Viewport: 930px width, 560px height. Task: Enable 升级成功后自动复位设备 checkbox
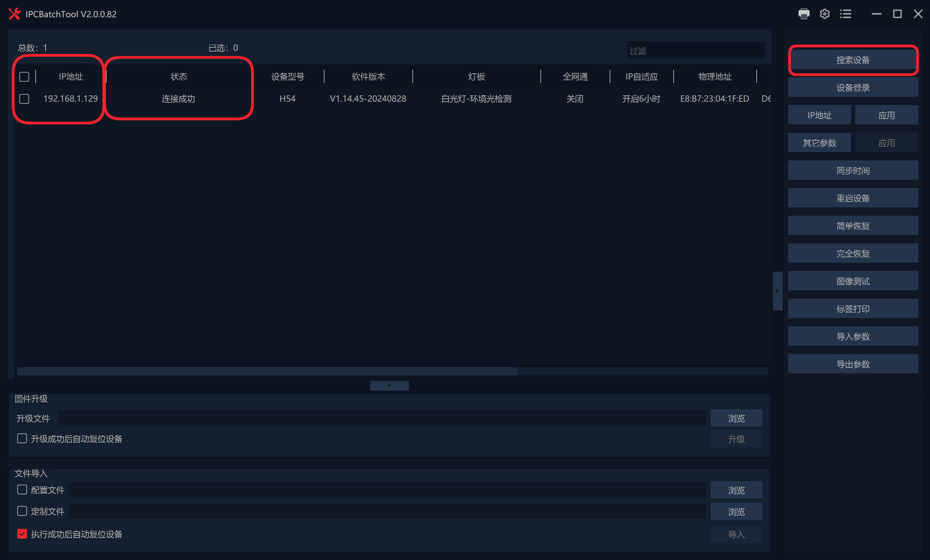click(22, 438)
